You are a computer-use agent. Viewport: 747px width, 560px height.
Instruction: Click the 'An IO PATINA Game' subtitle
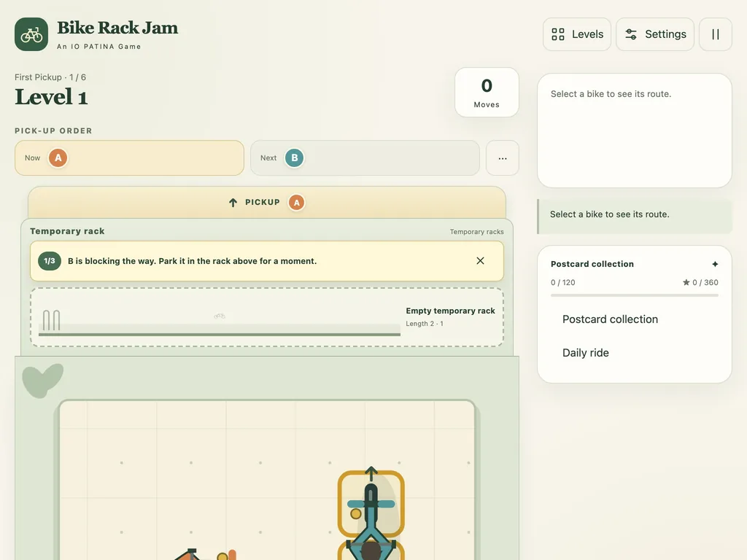coord(98,46)
